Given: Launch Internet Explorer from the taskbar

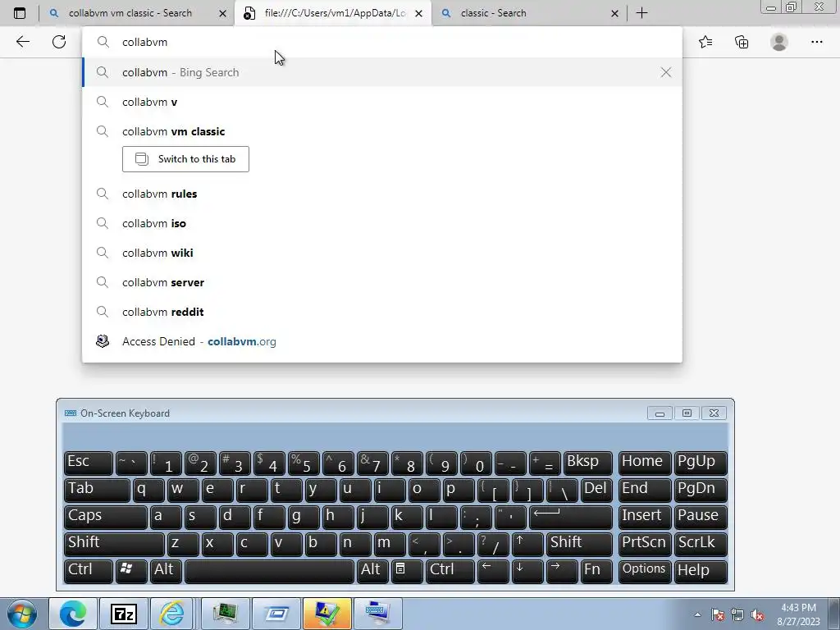Looking at the screenshot, I should tap(172, 614).
